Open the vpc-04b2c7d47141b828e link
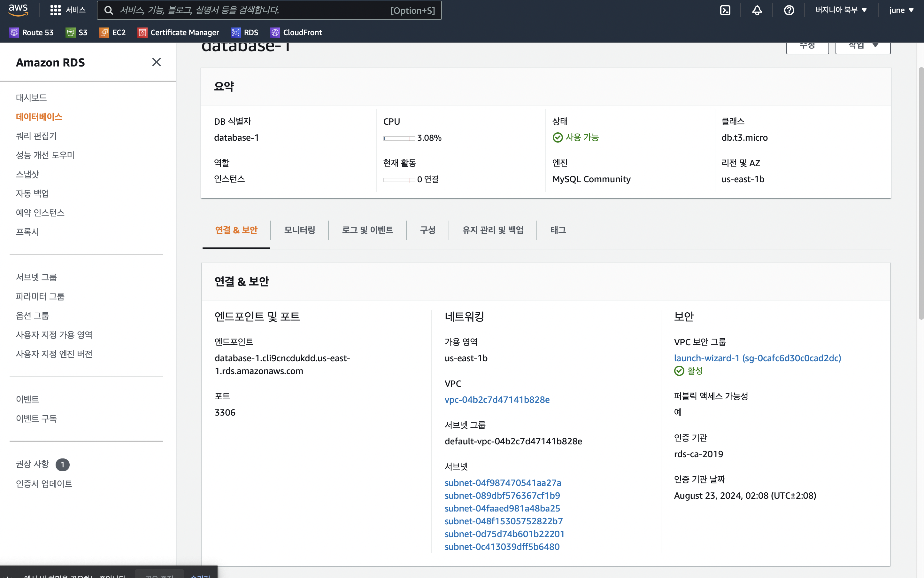Viewport: 924px width, 578px height. click(x=497, y=400)
